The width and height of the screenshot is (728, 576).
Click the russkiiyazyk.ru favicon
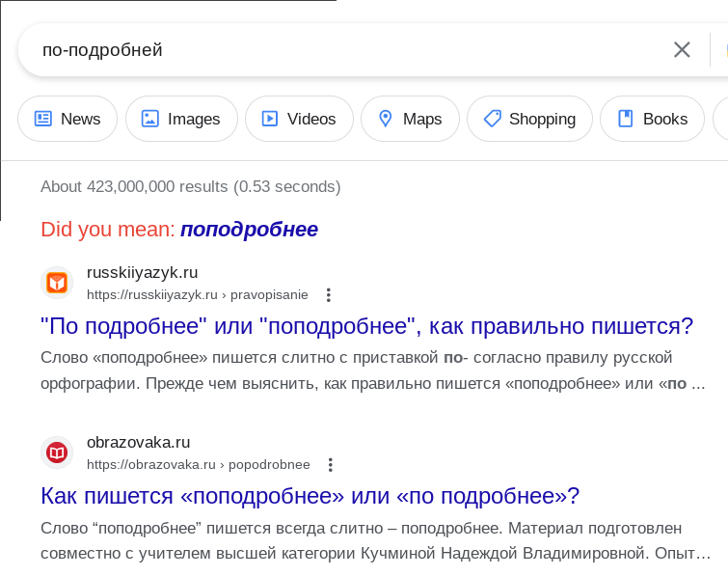(57, 283)
